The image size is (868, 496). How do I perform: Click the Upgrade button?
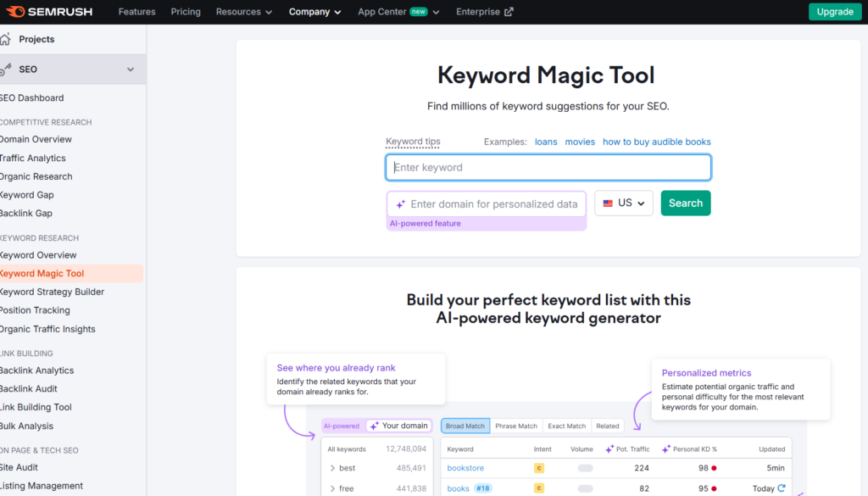835,12
